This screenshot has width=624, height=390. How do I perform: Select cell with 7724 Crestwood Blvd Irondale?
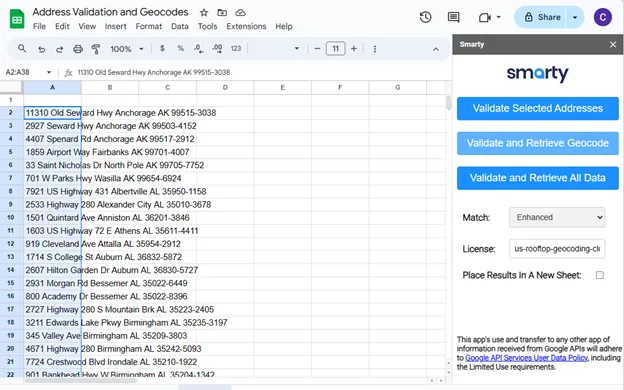pos(53,363)
